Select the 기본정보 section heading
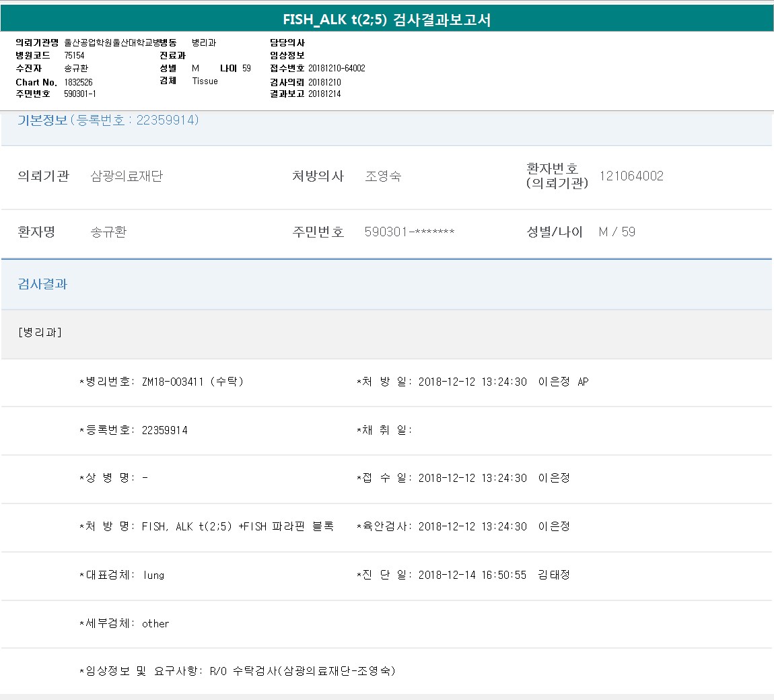 42,120
